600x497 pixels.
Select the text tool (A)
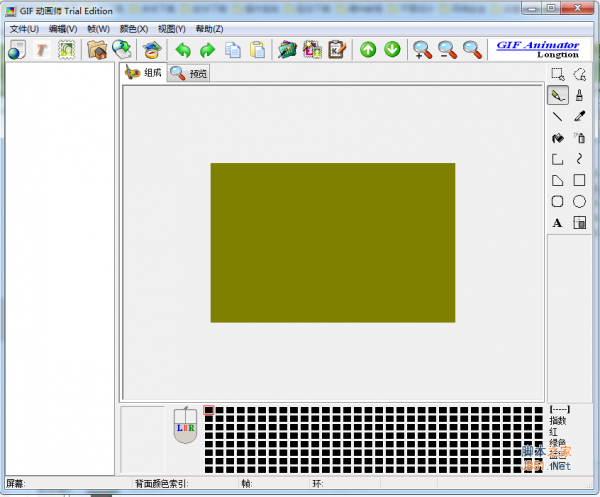tap(558, 223)
